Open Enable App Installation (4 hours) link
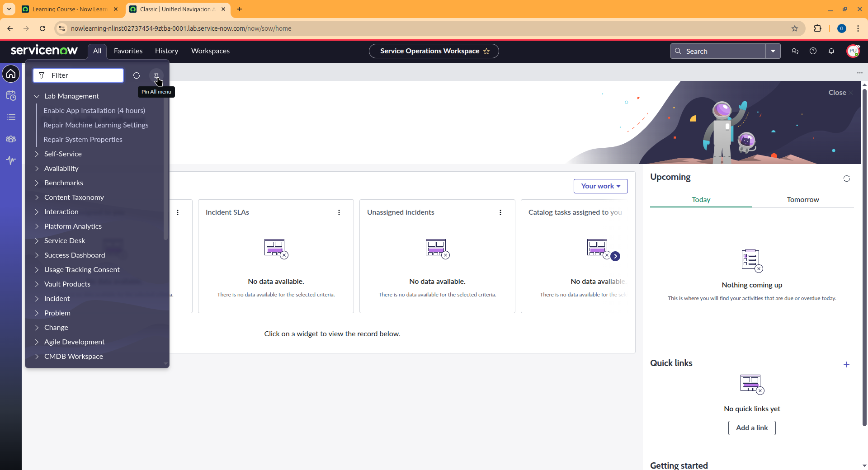The image size is (868, 470). 94,111
